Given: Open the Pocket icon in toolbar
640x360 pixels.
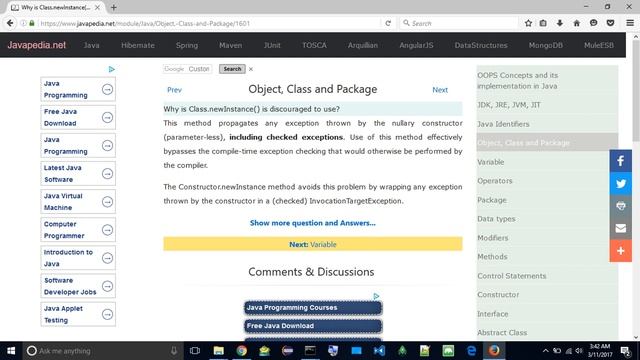Looking at the screenshot, I should [x=610, y=23].
